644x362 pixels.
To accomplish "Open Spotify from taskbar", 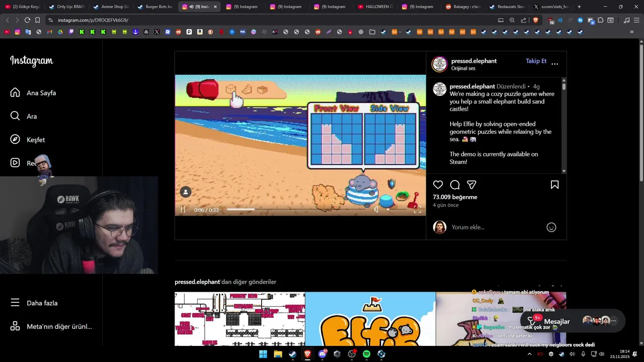I will [x=366, y=354].
